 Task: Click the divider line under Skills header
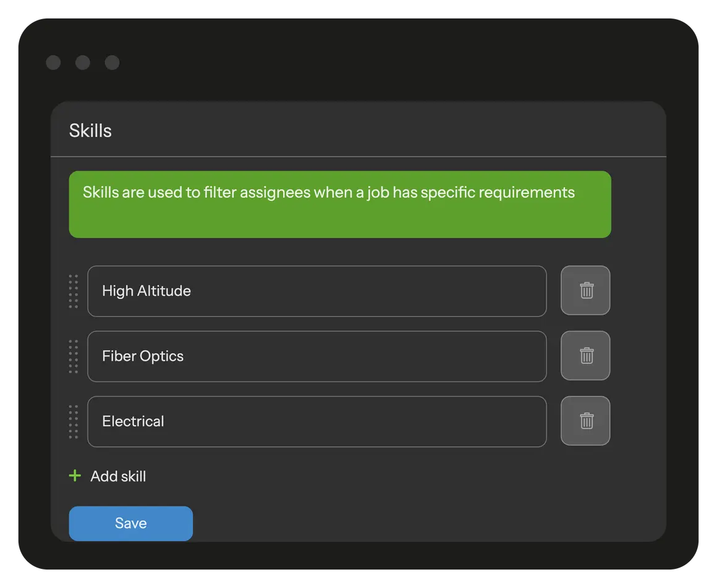click(358, 157)
